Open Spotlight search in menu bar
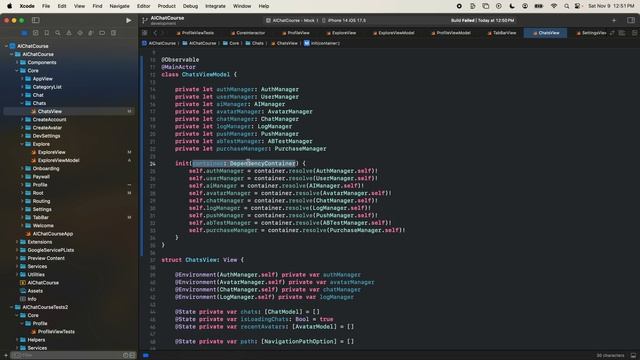Image resolution: width=640 pixels, height=360 pixels. click(566, 6)
